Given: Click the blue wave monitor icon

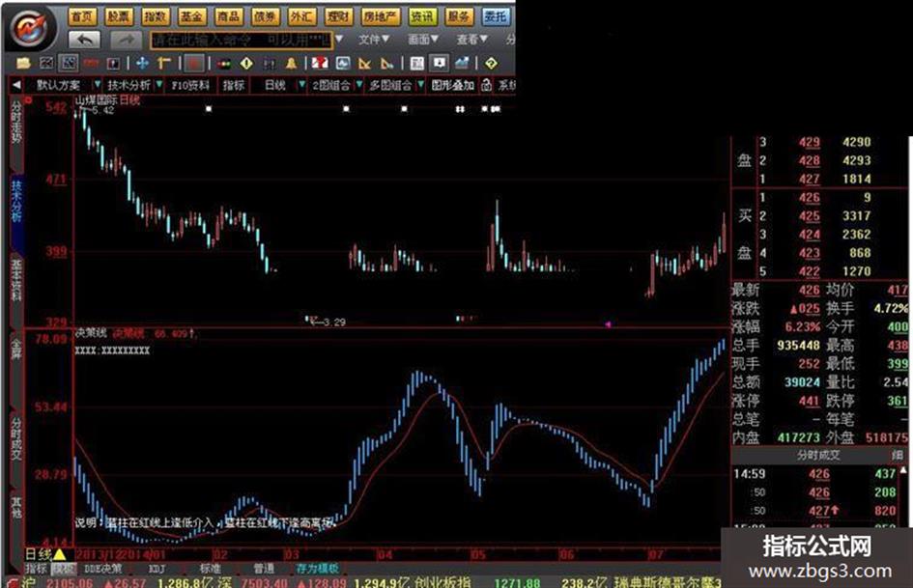Looking at the screenshot, I should (x=343, y=63).
